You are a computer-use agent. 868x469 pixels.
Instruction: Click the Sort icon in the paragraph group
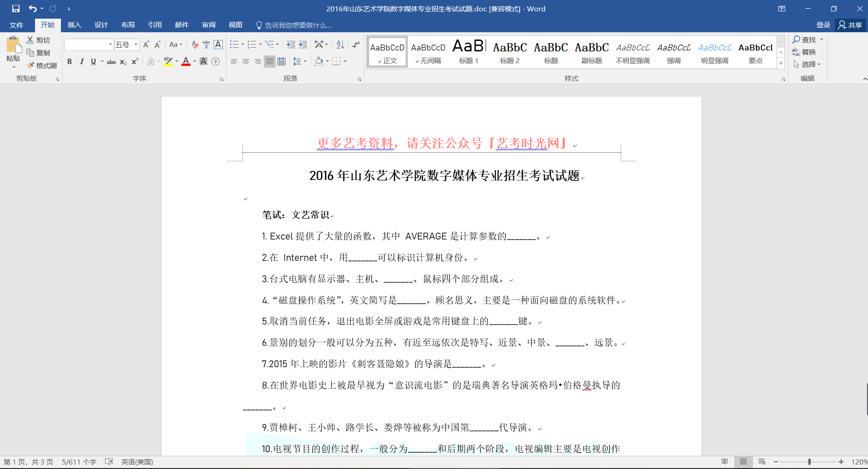tap(340, 45)
